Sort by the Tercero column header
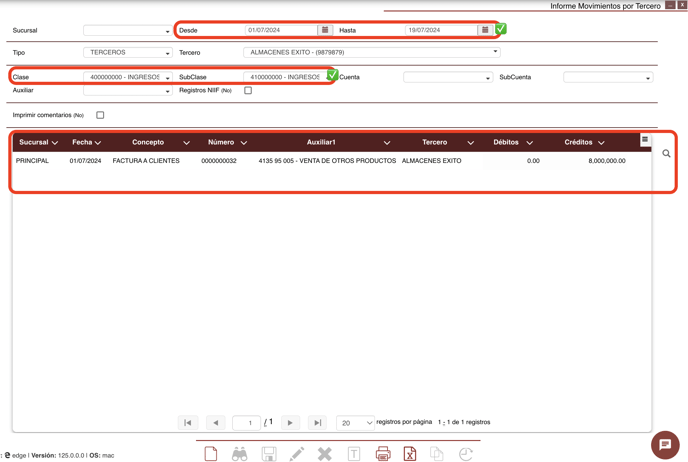688x462 pixels. click(434, 142)
